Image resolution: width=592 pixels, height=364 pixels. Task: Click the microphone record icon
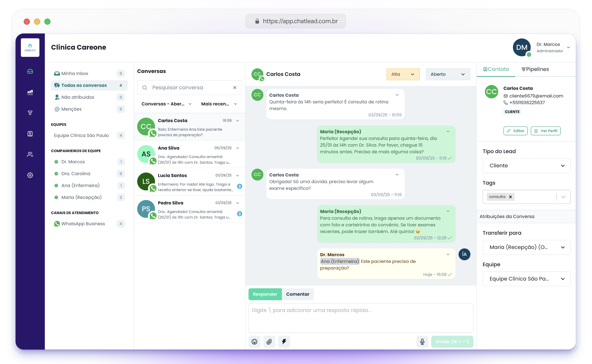[422, 342]
